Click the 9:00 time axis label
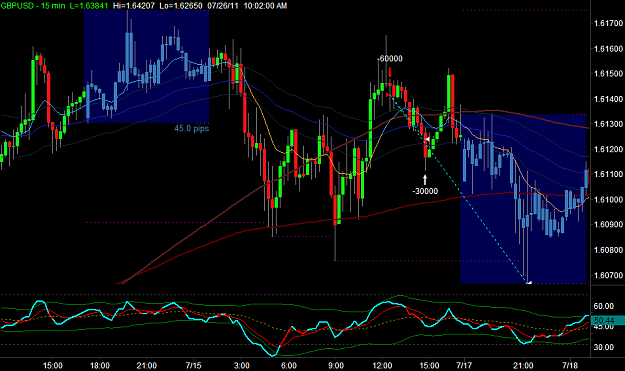 (336, 365)
